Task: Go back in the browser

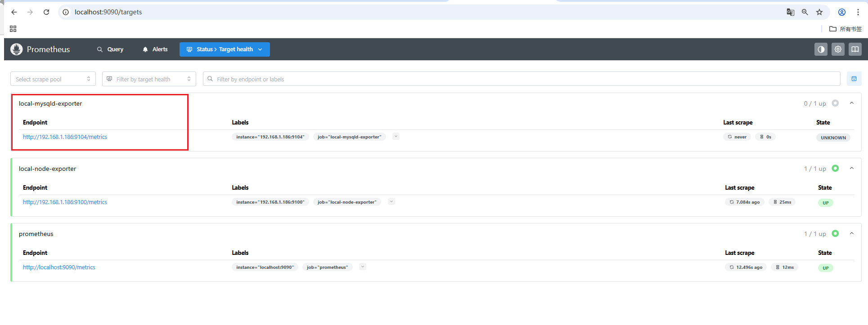Action: (14, 12)
